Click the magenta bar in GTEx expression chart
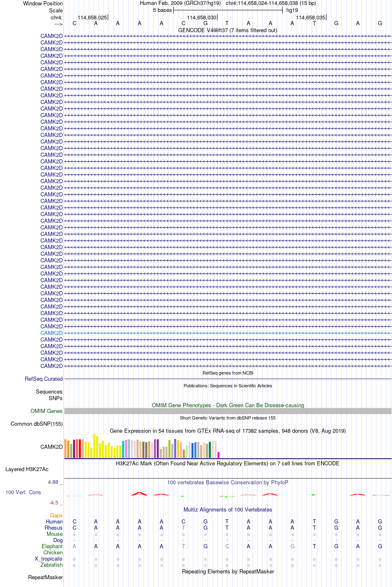Viewport: 392px width, 587px height. point(219,455)
